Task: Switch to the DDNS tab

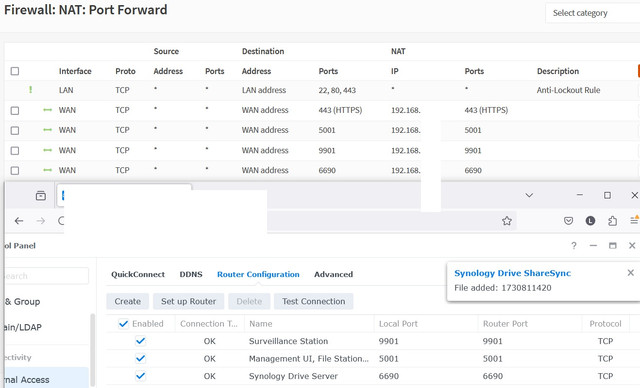Action: pyautogui.click(x=191, y=274)
